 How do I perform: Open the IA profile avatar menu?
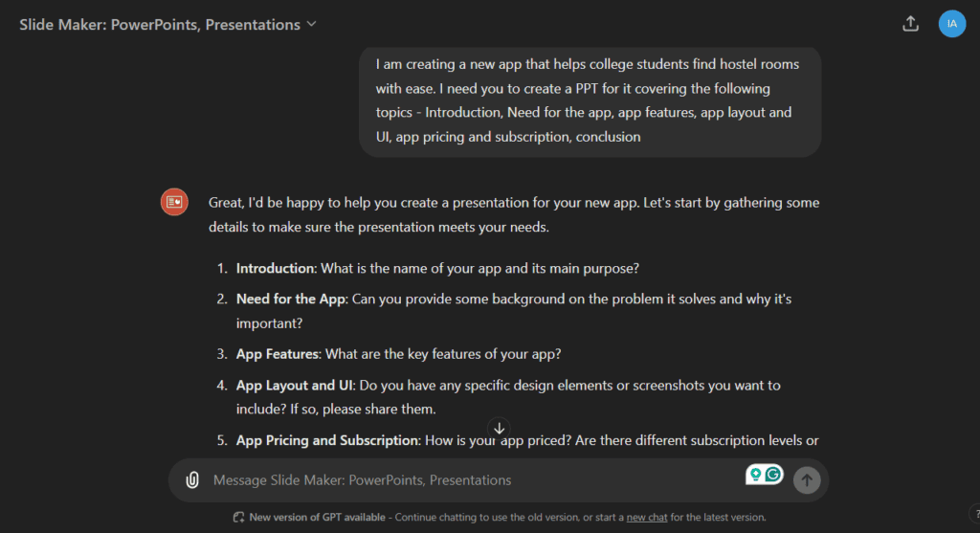(x=952, y=24)
